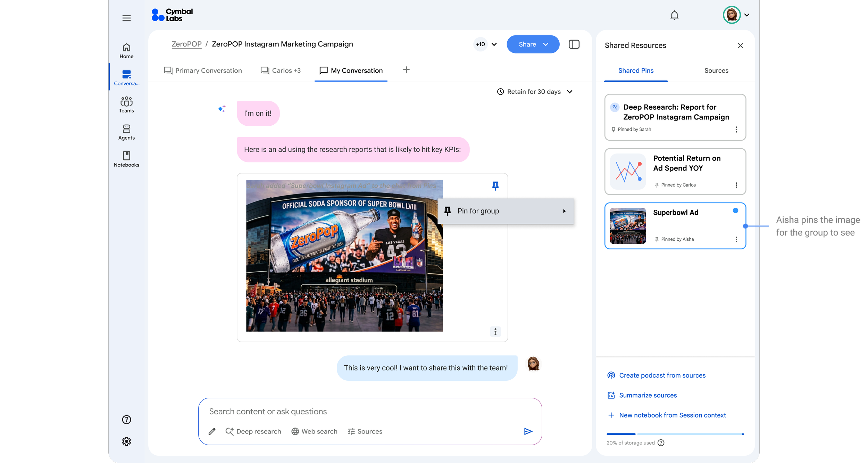Image resolution: width=868 pixels, height=463 pixels.
Task: Click the unread blue dot on Superbowl Ad
Action: [x=735, y=210]
